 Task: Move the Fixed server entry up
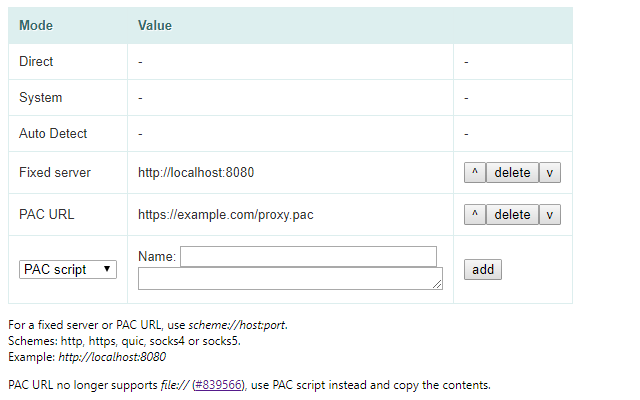tap(475, 172)
